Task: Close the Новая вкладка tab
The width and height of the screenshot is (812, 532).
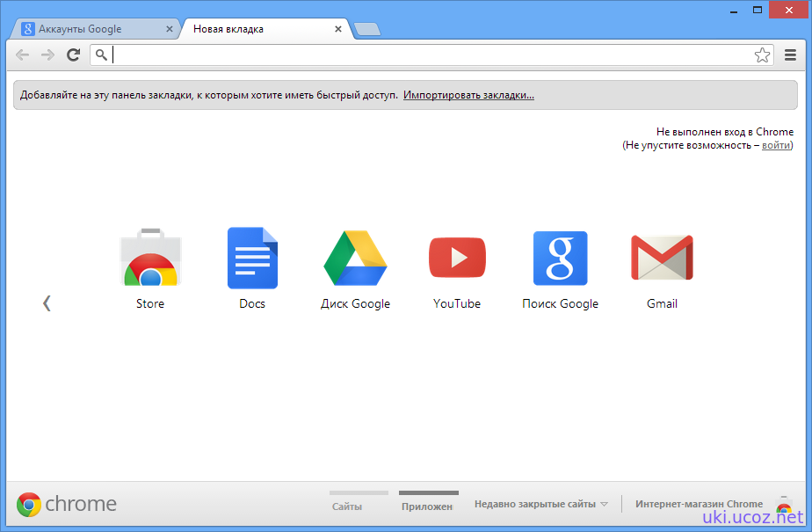Action: coord(338,29)
